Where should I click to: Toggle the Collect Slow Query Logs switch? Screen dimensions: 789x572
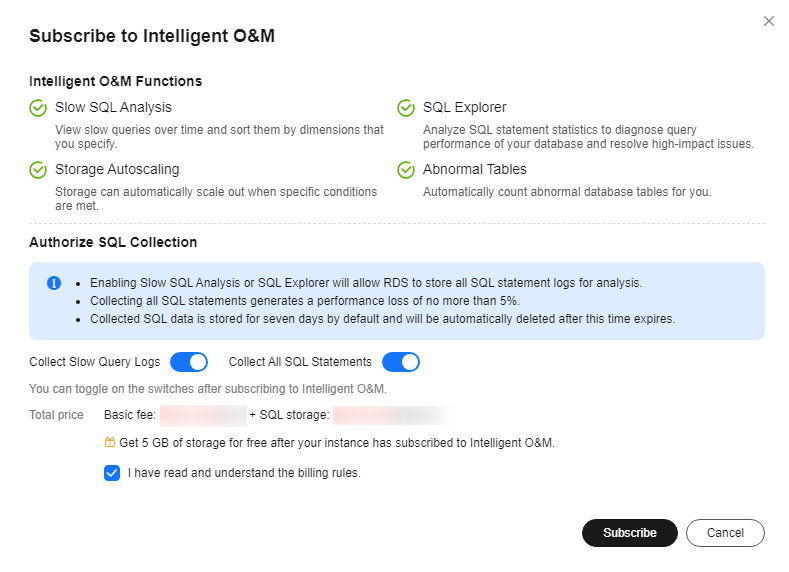click(x=189, y=362)
